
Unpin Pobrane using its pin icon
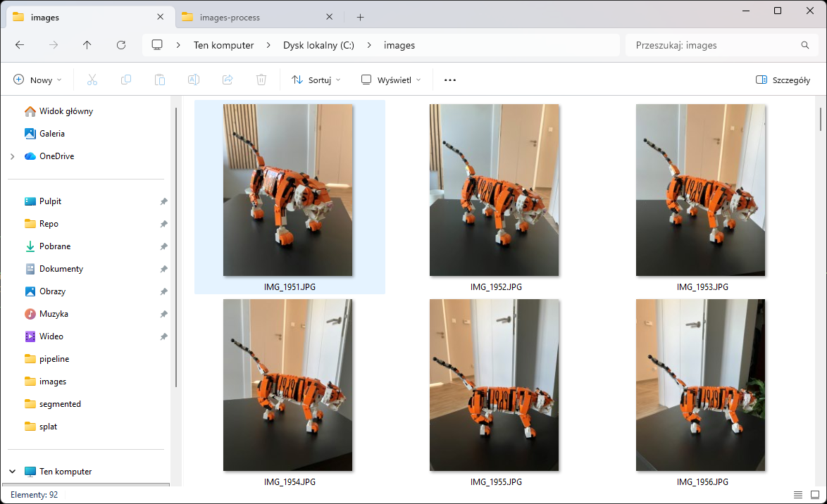pyautogui.click(x=163, y=246)
